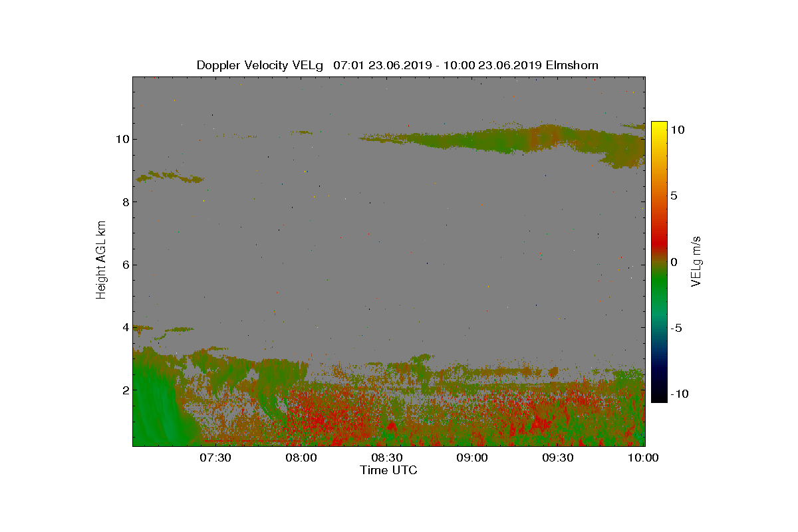Click the 09:30 time axis label
798x532 pixels.
pyautogui.click(x=558, y=458)
